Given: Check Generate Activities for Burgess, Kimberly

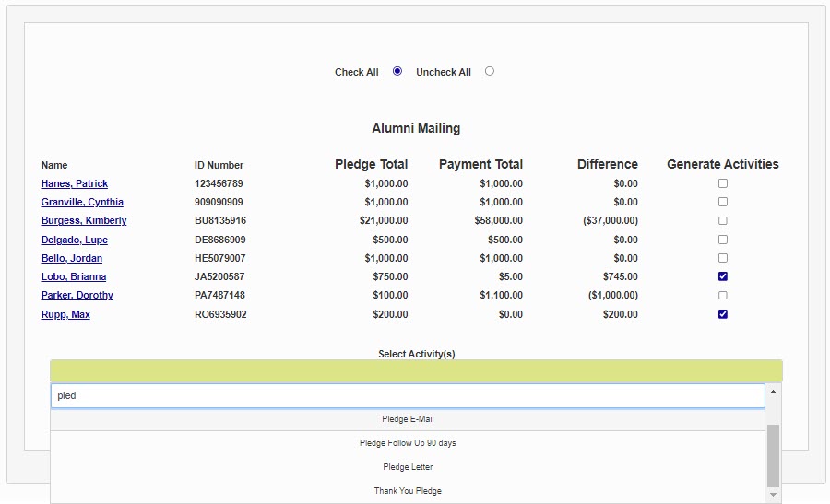Looking at the screenshot, I should click(723, 221).
